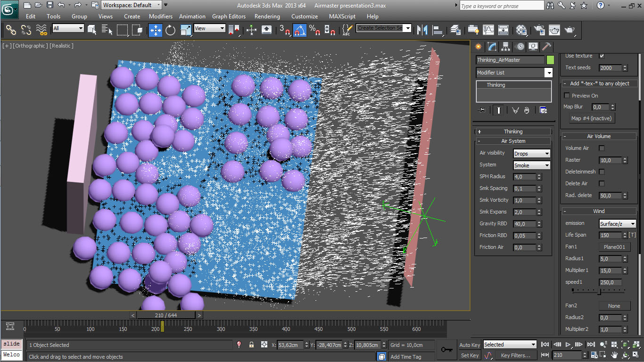Check the Delete Air checkbox

tap(602, 183)
